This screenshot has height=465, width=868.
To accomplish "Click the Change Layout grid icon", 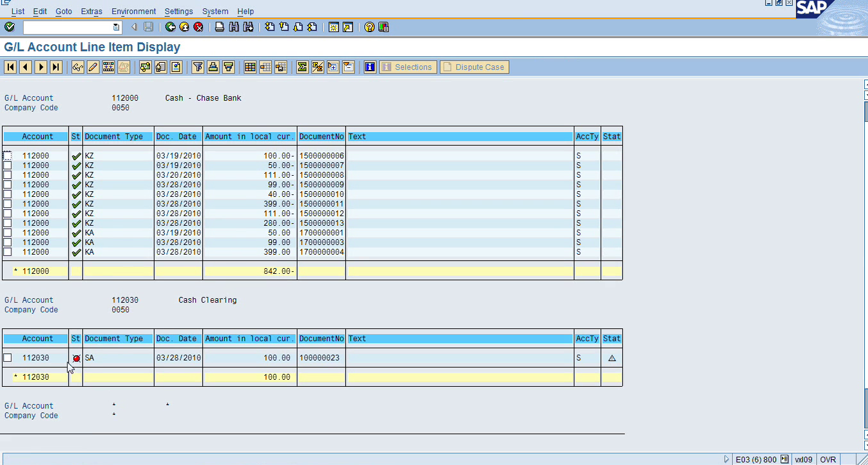I will click(250, 67).
